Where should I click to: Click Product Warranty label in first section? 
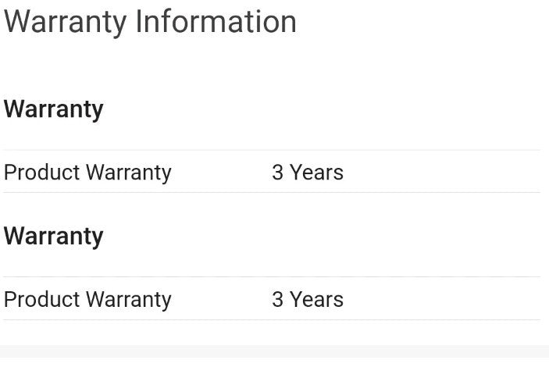click(x=87, y=173)
